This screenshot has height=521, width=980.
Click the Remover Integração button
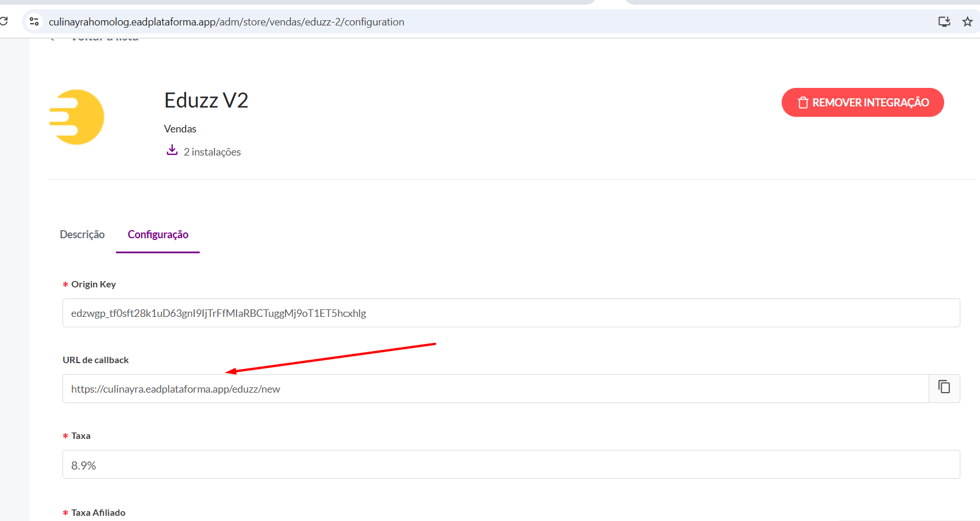pyautogui.click(x=863, y=102)
